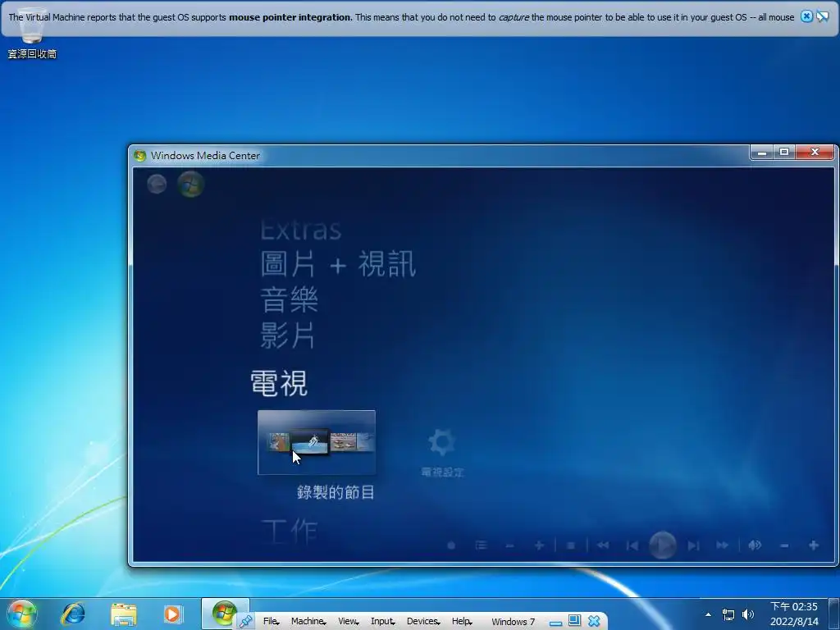Lower volume with the minus button at far right
Screen dimensions: 840x630
[x=784, y=546]
